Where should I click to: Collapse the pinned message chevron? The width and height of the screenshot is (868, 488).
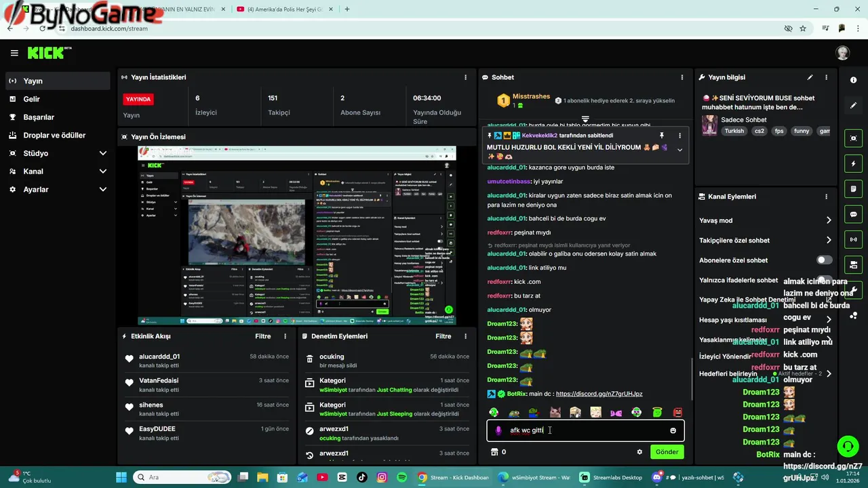point(679,150)
